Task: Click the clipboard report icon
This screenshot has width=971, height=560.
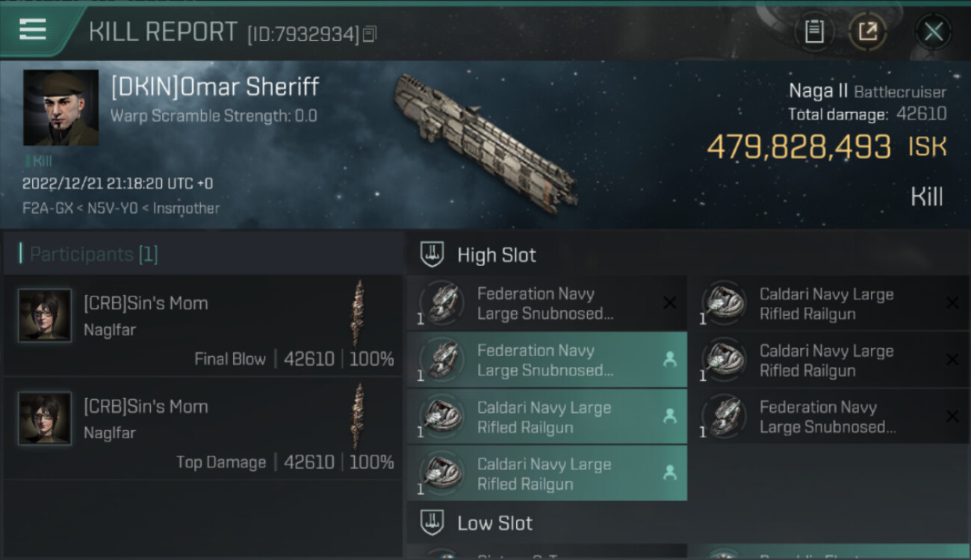Action: (814, 31)
